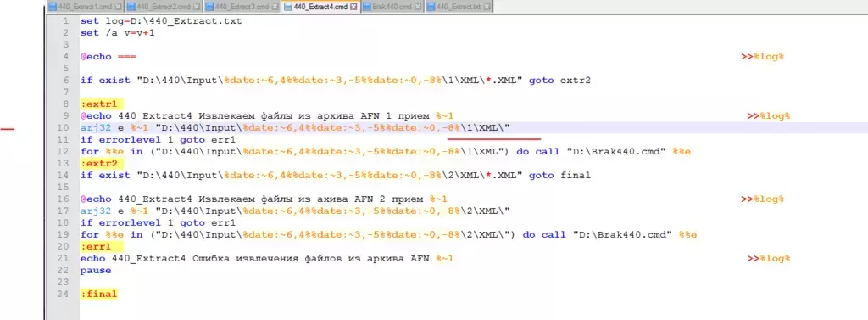Viewport: 868px width, 320px height.
Task: Click 'arj32' on line 10
Action: pos(95,128)
